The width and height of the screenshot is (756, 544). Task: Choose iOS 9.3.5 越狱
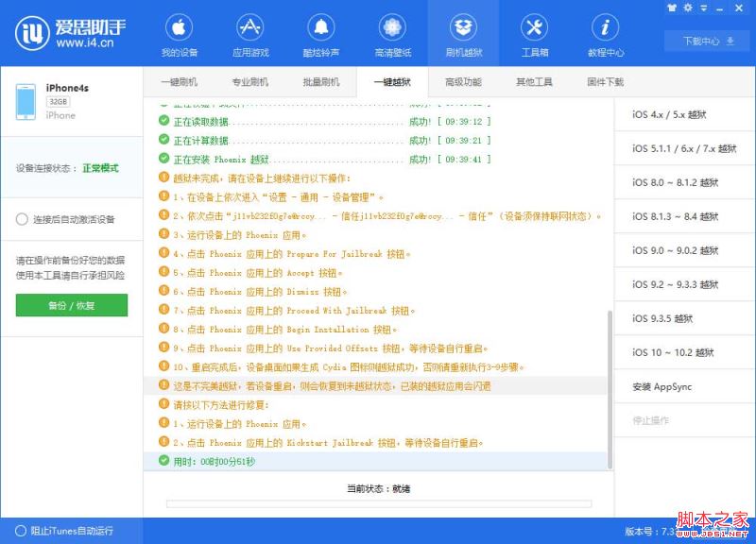click(684, 318)
